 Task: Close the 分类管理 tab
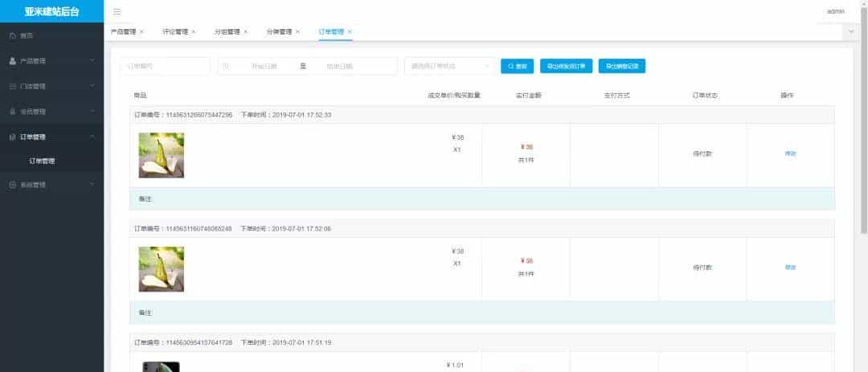coord(297,32)
